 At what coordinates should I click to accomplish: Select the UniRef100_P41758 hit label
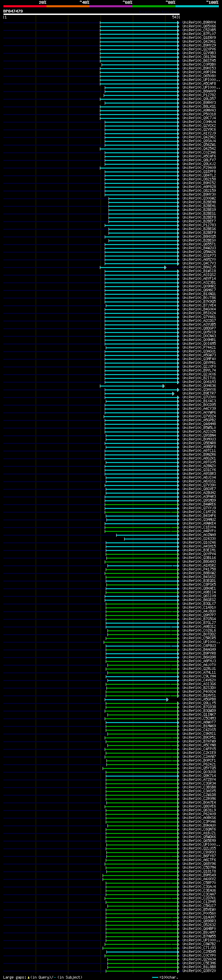(199, 569)
